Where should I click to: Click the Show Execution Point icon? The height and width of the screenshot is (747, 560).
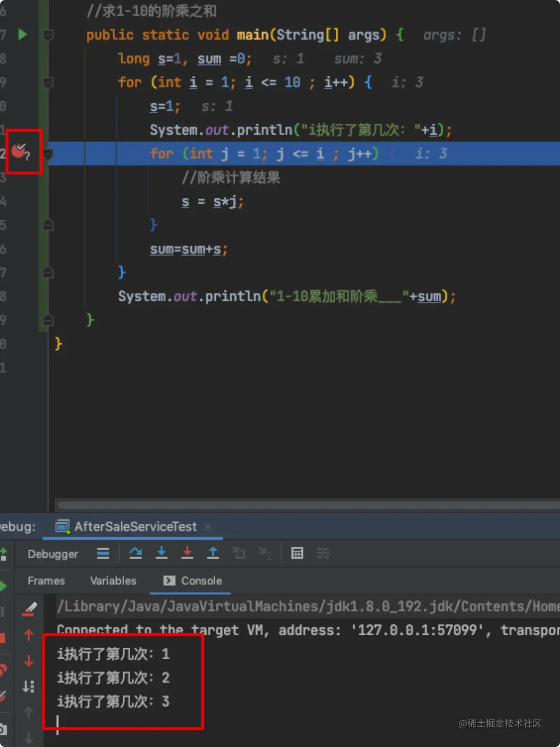(x=103, y=554)
